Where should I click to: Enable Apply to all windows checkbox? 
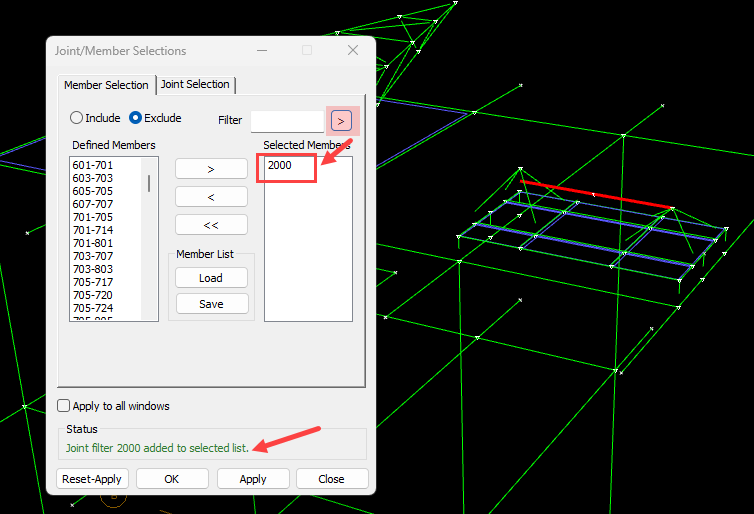(64, 406)
